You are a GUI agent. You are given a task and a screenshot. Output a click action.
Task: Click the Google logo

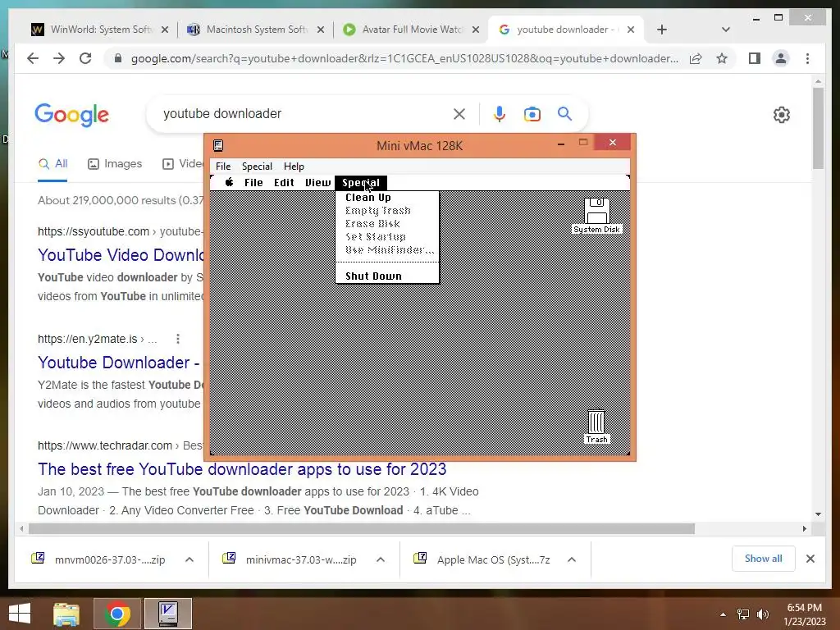click(x=72, y=115)
